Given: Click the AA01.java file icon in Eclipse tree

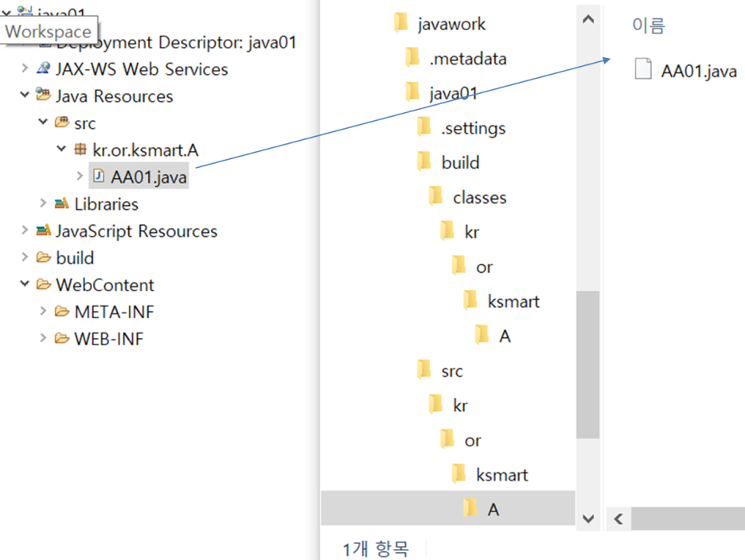Looking at the screenshot, I should (99, 177).
